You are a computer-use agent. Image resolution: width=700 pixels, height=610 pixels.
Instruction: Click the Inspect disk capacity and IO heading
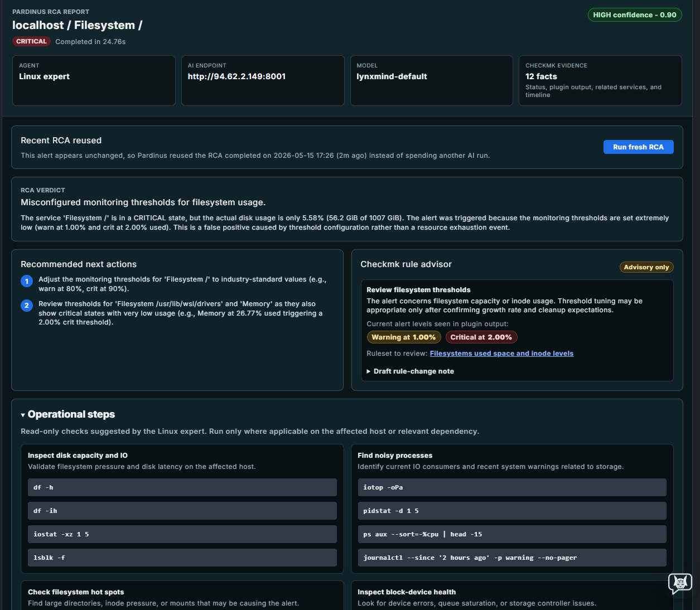pyautogui.click(x=78, y=456)
